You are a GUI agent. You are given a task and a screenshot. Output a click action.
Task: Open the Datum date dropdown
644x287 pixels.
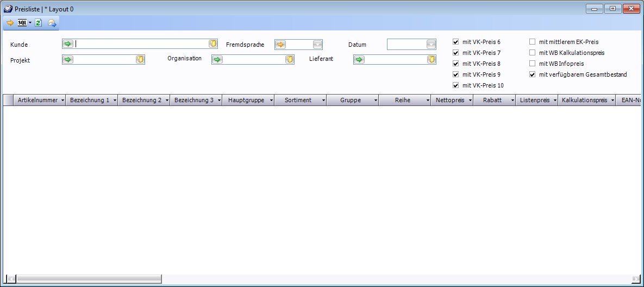click(431, 45)
